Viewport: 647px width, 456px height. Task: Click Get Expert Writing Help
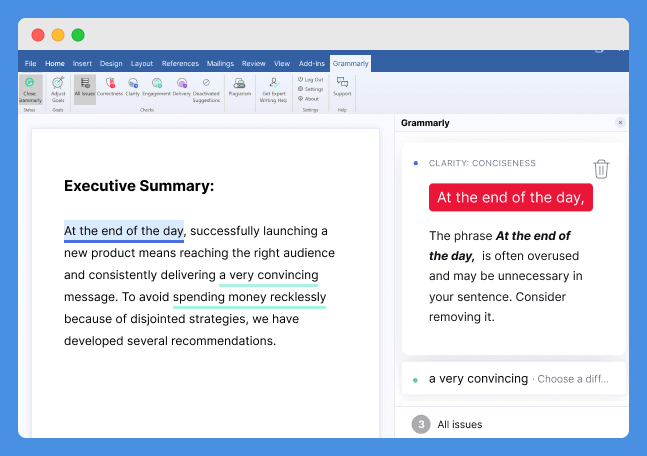click(274, 90)
